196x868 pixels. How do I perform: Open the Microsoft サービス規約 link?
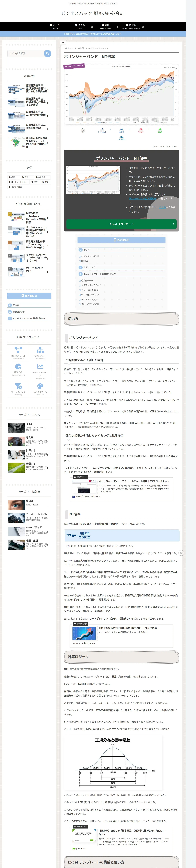142,198
